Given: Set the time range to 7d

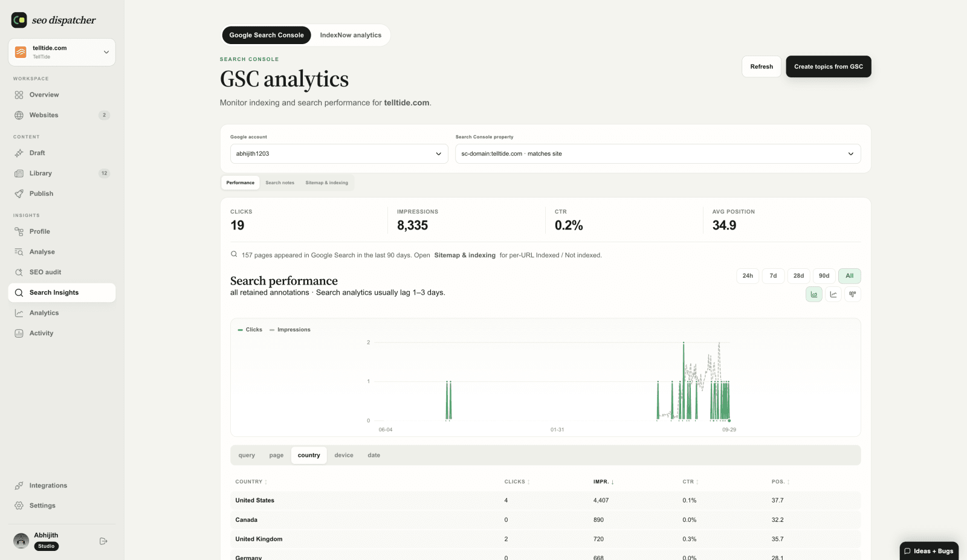Looking at the screenshot, I should [773, 276].
